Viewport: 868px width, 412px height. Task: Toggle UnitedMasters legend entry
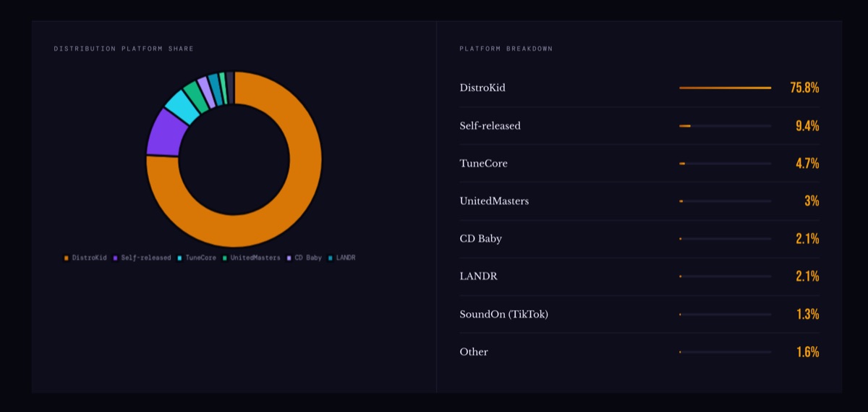(251, 258)
